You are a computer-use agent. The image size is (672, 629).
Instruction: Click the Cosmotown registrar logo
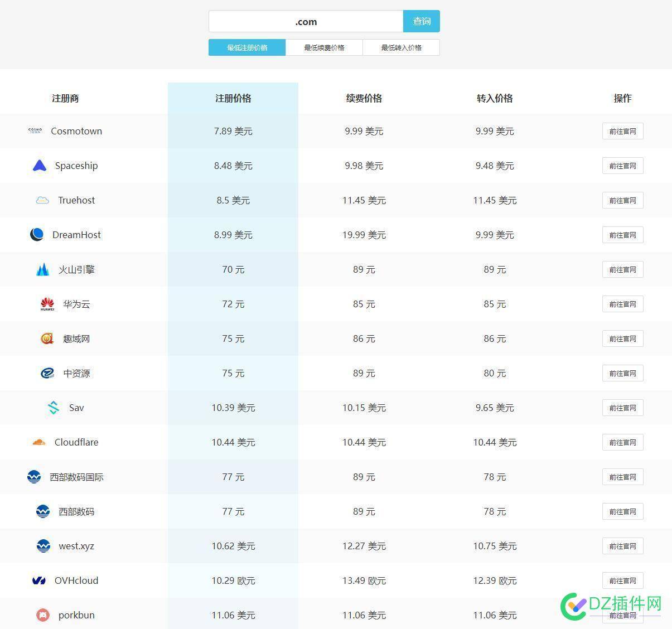[x=35, y=131]
